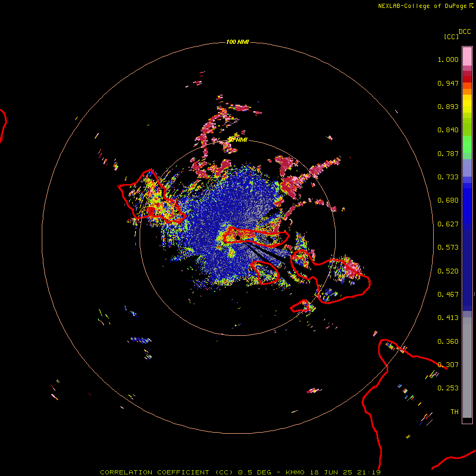Click the 0.787 legend value
The image size is (476, 476).
[448, 153]
